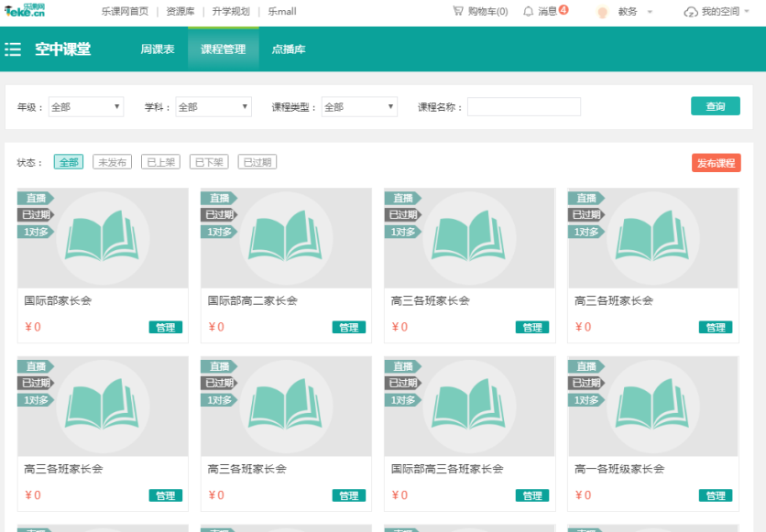Open the 消息 link
Image resolution: width=766 pixels, height=532 pixels.
point(547,11)
